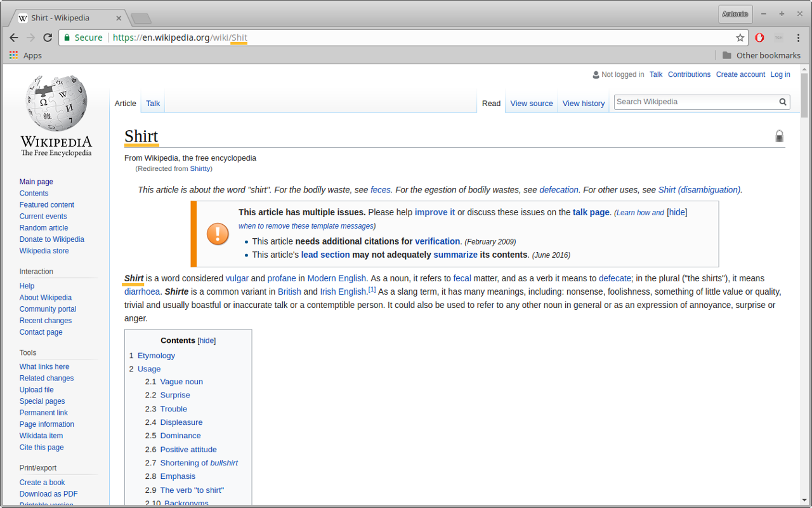
Task: Jump to Usage section in Contents
Action: [x=149, y=369]
